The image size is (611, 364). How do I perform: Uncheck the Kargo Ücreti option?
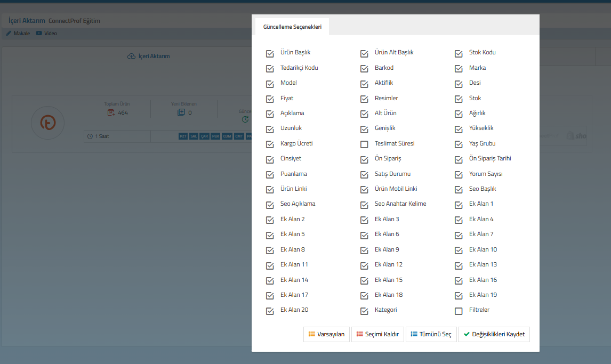coord(270,144)
